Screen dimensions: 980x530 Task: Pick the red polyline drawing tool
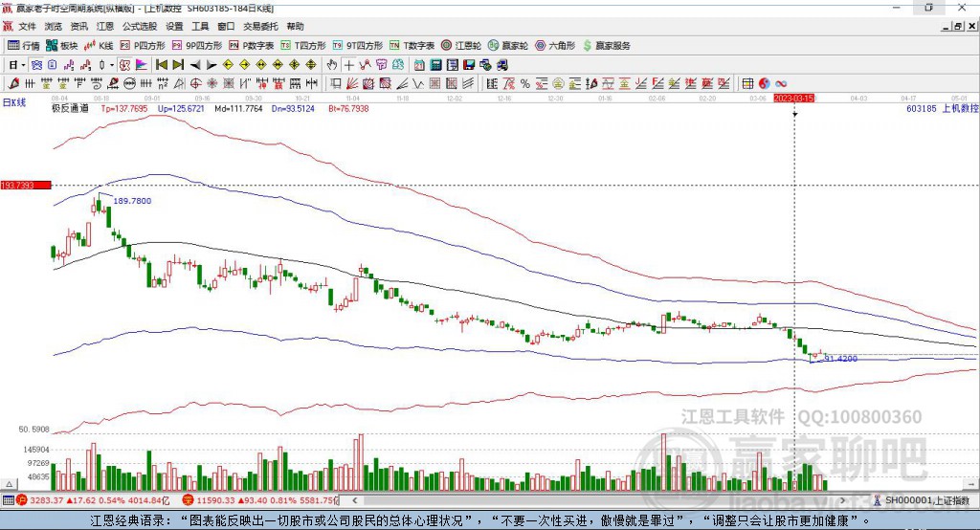tap(365, 64)
